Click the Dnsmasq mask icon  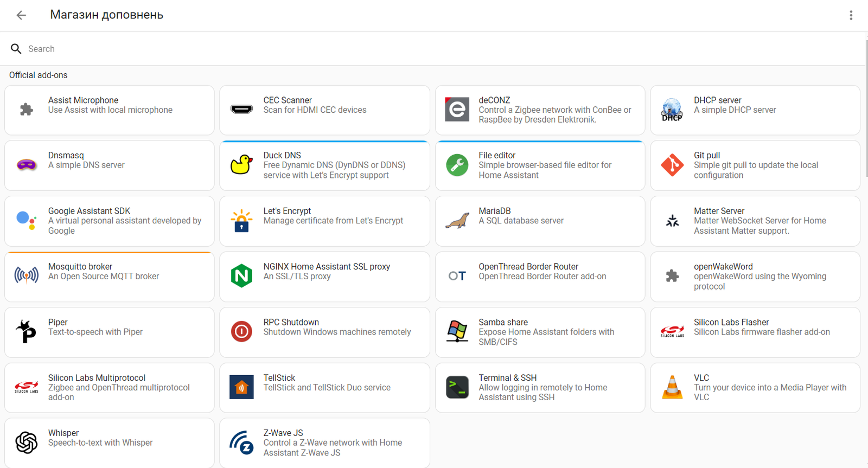click(27, 165)
